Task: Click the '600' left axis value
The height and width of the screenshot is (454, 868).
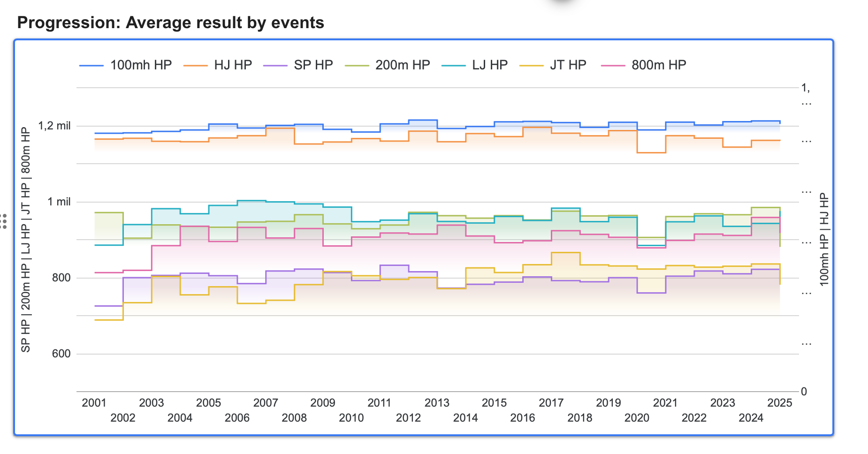Action: 61,354
